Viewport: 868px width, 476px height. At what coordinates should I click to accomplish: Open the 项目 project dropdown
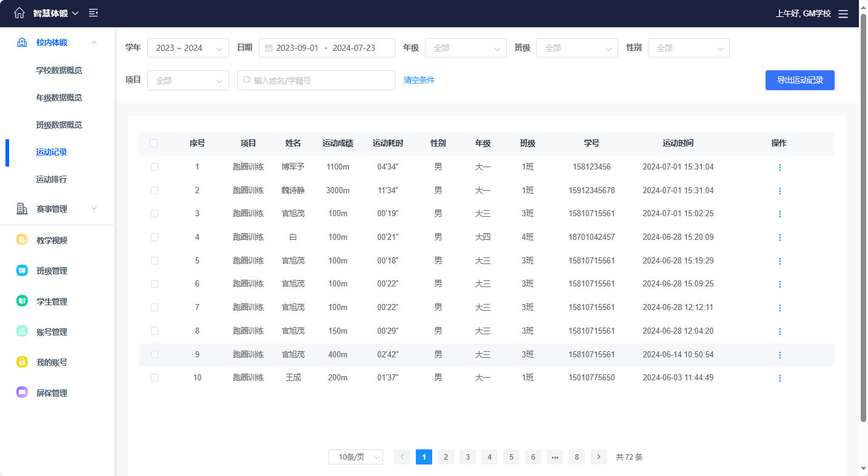(188, 80)
